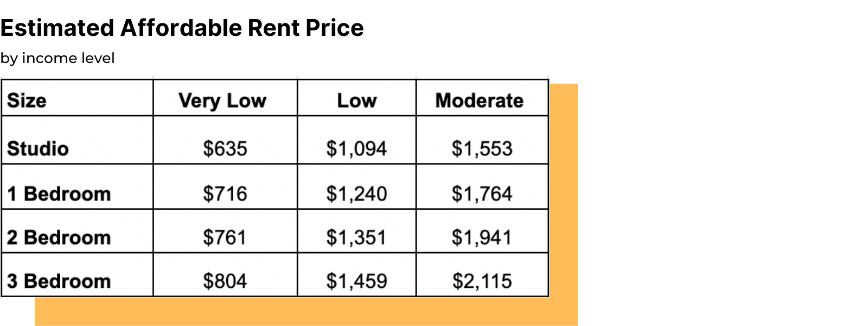Click the $2,115 three bedroom moderate cell

[x=482, y=281]
